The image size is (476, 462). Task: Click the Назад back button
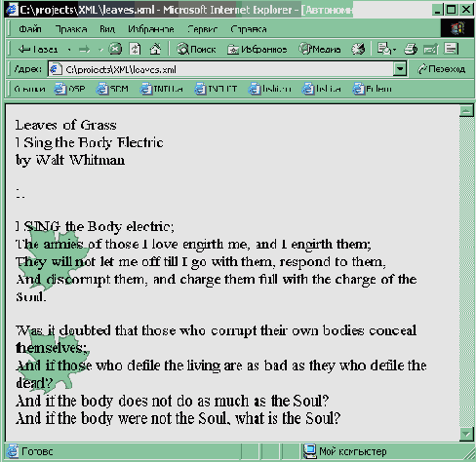38,49
